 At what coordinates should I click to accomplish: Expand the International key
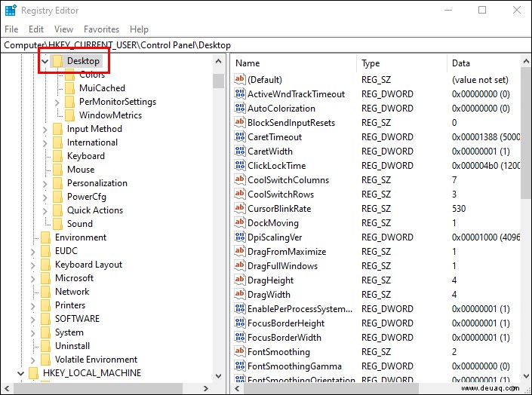coord(45,142)
